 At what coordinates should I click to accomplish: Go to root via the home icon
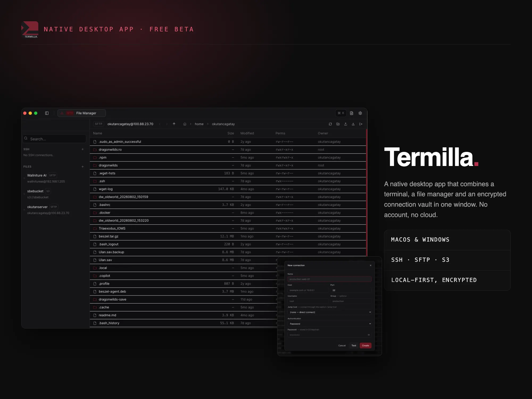click(185, 124)
